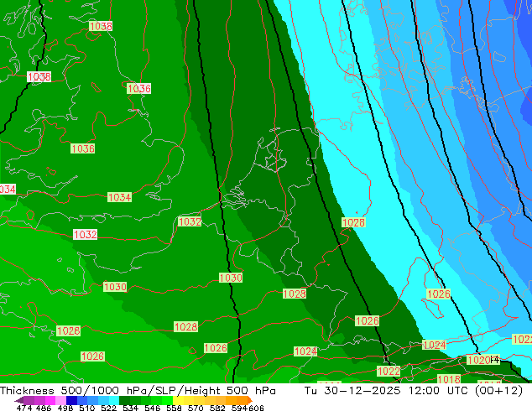
Task: Pick the cyan swatch in the legend bar
Action: tap(113, 400)
